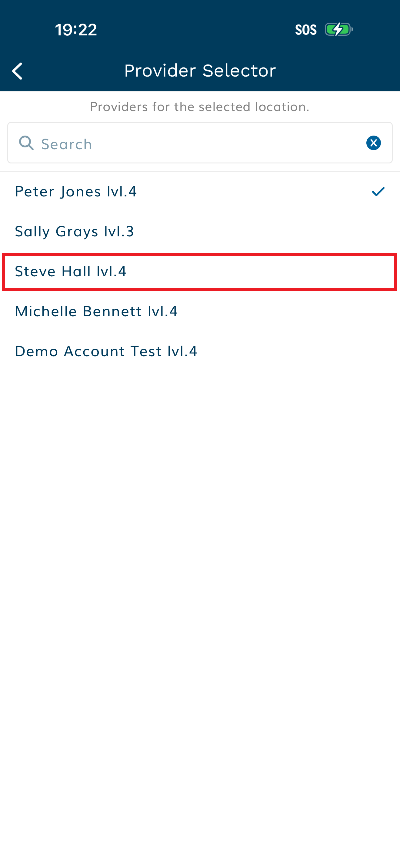Go back using the header chevron
Screen dimensions: 400x868
tap(18, 71)
